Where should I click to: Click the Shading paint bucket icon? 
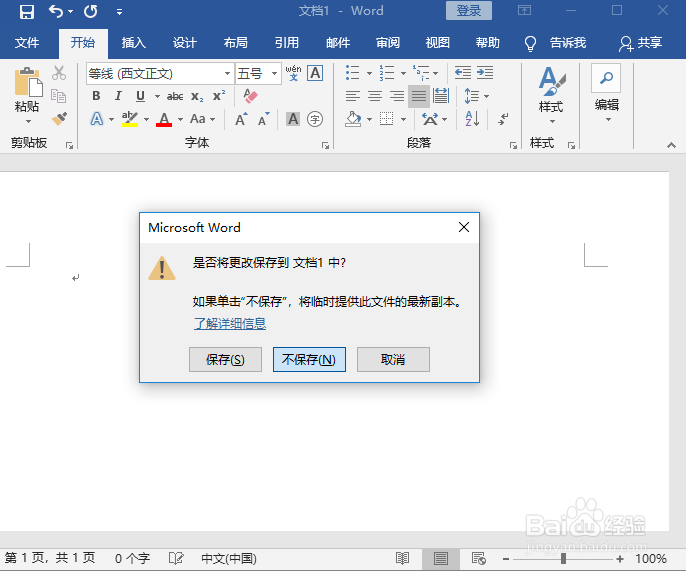point(353,119)
